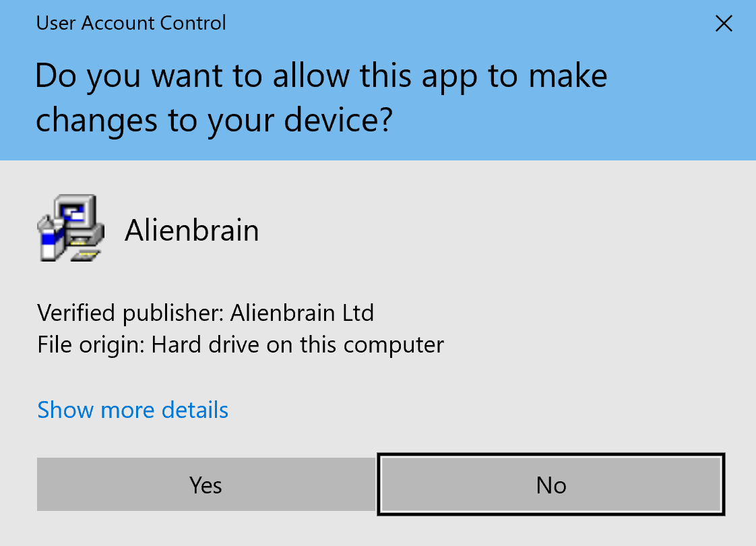Select the 'Alienbrain Ltd' publisher name

302,313
